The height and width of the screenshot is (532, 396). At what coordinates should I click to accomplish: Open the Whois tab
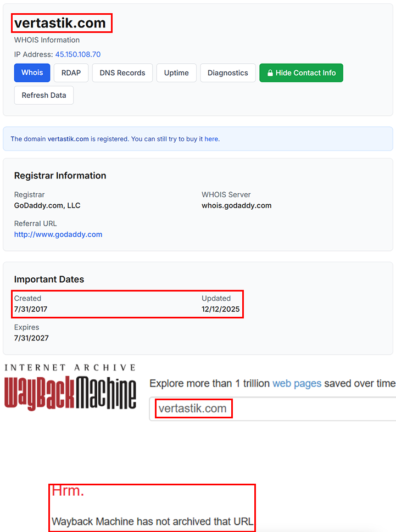tap(32, 72)
